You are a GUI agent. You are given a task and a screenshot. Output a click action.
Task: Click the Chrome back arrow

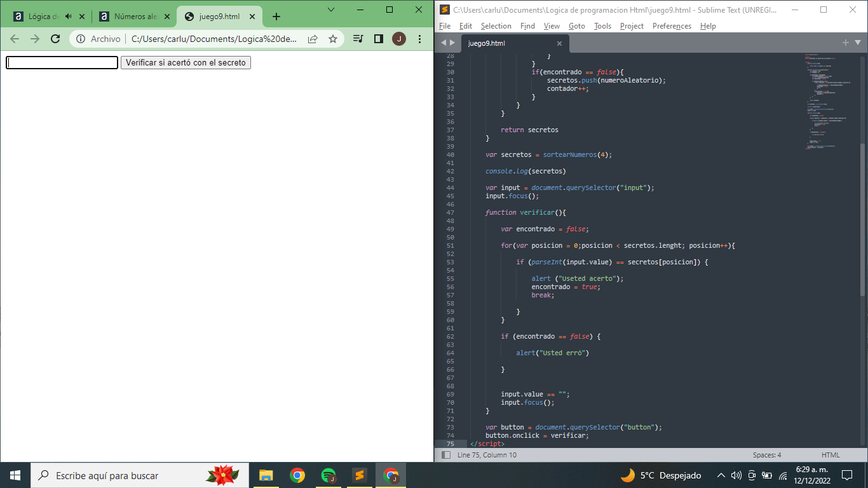tap(15, 39)
